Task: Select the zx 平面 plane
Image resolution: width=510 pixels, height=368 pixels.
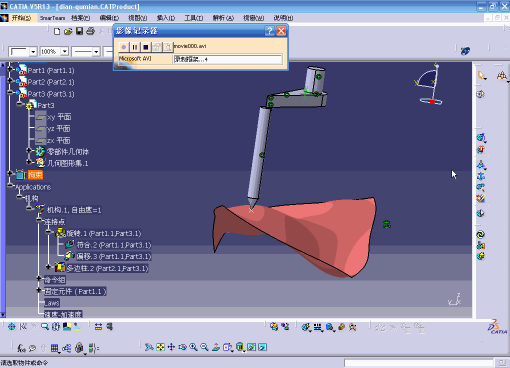Action: pyautogui.click(x=58, y=140)
